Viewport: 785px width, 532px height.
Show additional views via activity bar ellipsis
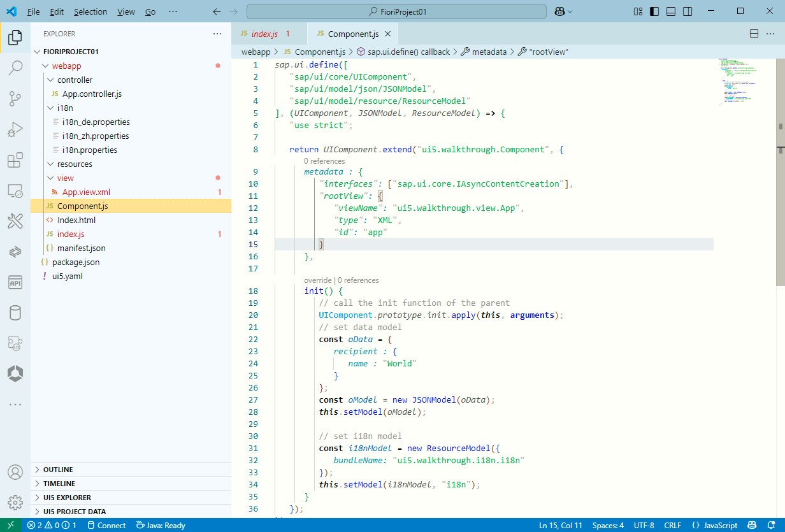point(15,405)
